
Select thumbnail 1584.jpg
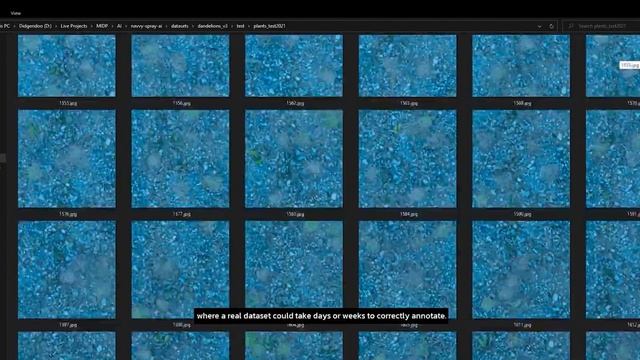tap(407, 159)
